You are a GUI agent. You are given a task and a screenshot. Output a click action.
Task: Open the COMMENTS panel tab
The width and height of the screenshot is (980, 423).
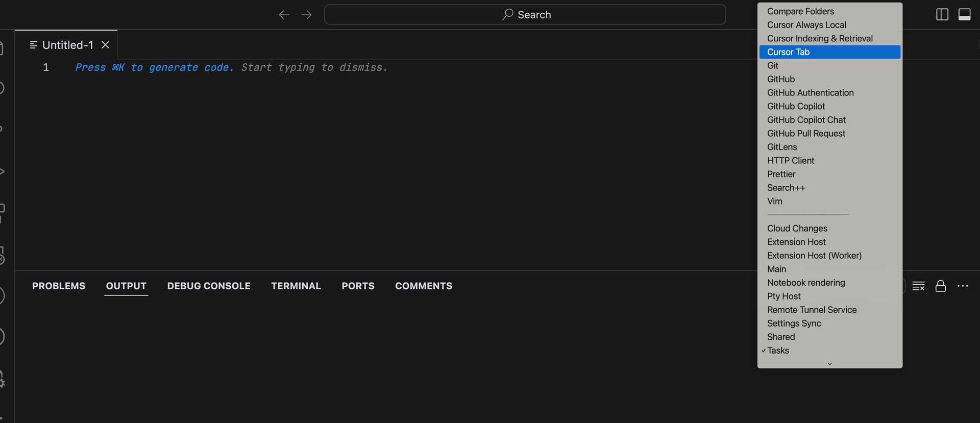tap(424, 286)
